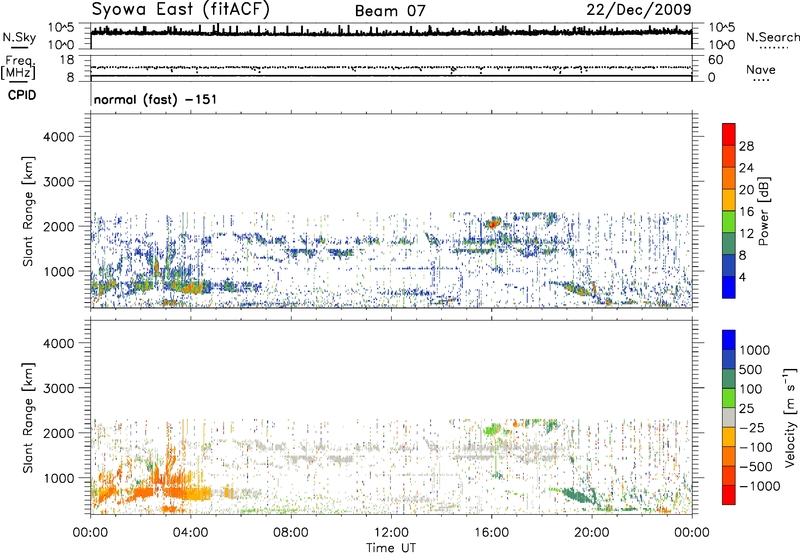Click the '20' label on Power color bar
This screenshot has width=800, height=554.
click(746, 190)
